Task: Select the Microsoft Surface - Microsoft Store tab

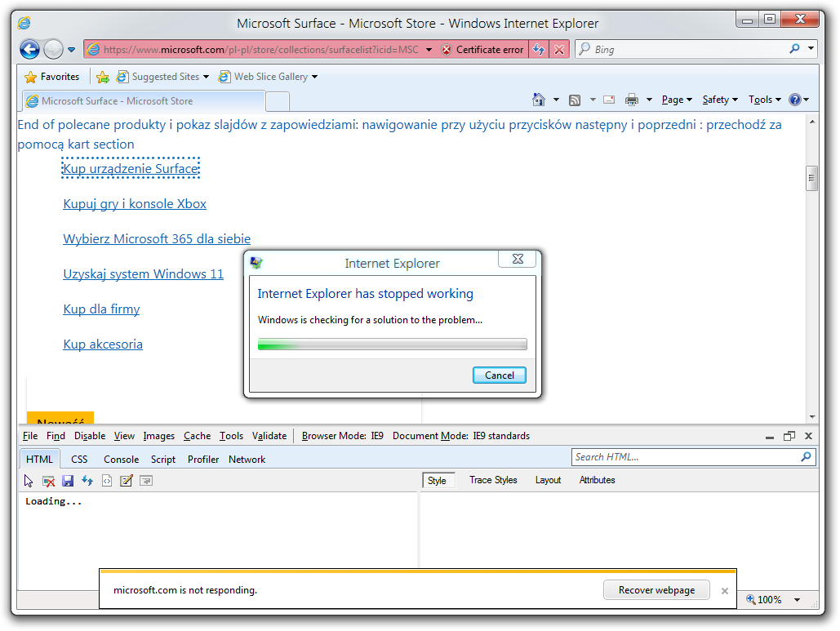Action: pos(144,101)
